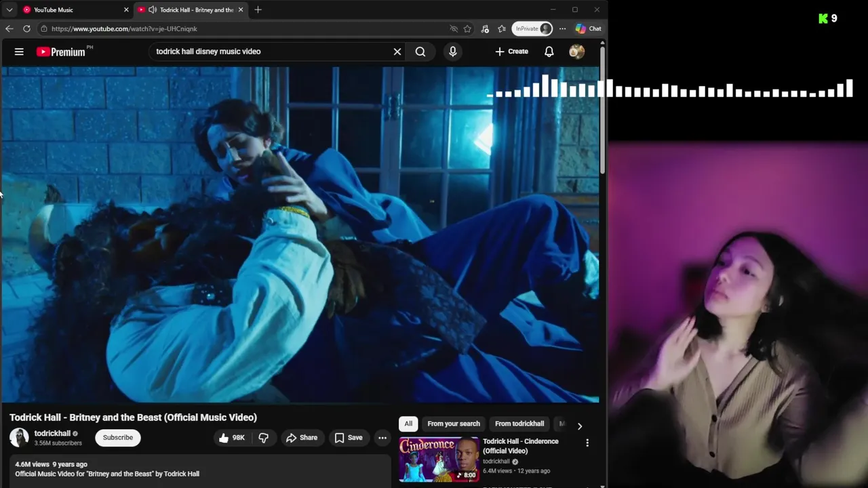Click the 4.6M views text
868x488 pixels.
coord(33,464)
